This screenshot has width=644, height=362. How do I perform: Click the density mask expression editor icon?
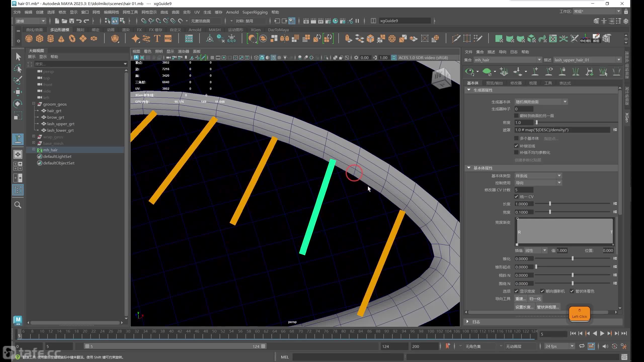[x=615, y=130]
